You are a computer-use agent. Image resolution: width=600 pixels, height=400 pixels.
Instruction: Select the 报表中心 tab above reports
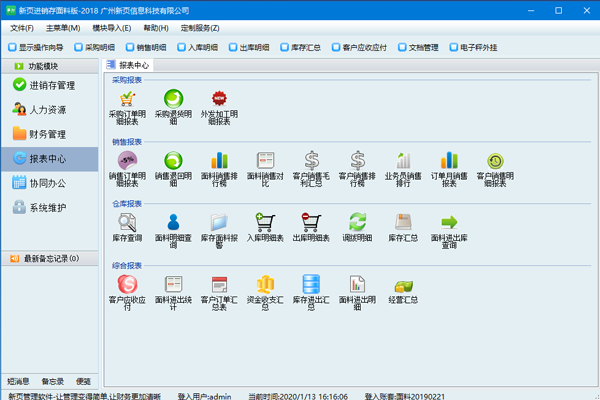click(x=128, y=65)
